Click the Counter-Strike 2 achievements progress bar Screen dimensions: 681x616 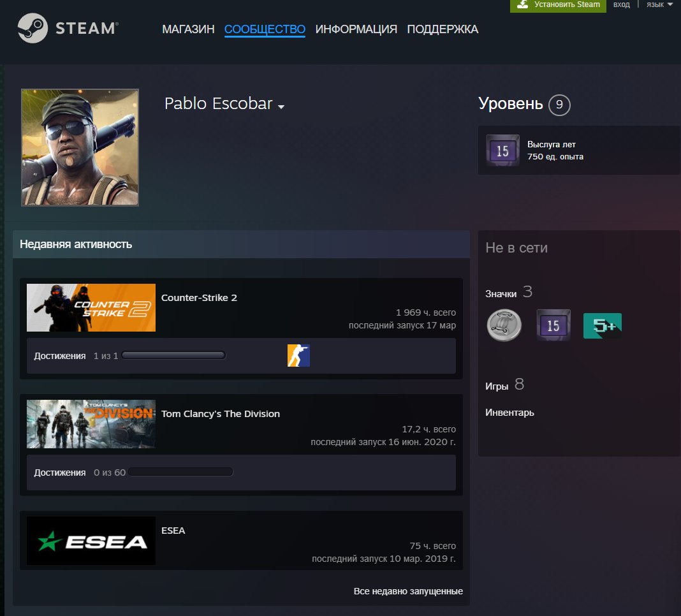[173, 355]
